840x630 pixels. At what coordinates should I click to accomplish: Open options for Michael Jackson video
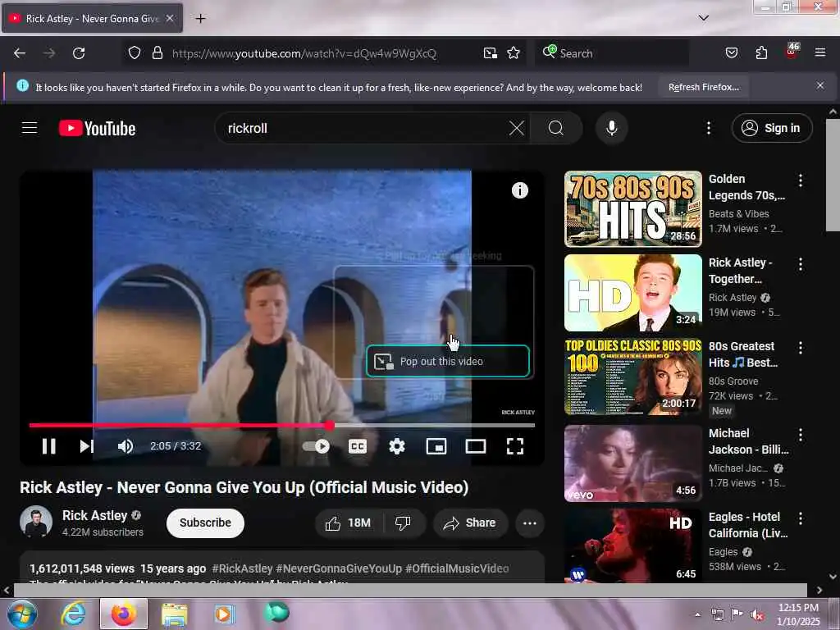click(801, 435)
